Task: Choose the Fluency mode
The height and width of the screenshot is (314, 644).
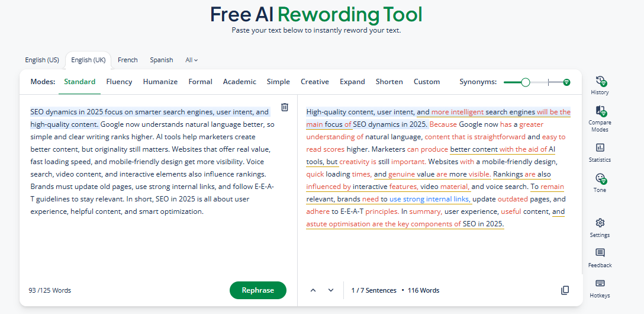Action: coord(119,82)
